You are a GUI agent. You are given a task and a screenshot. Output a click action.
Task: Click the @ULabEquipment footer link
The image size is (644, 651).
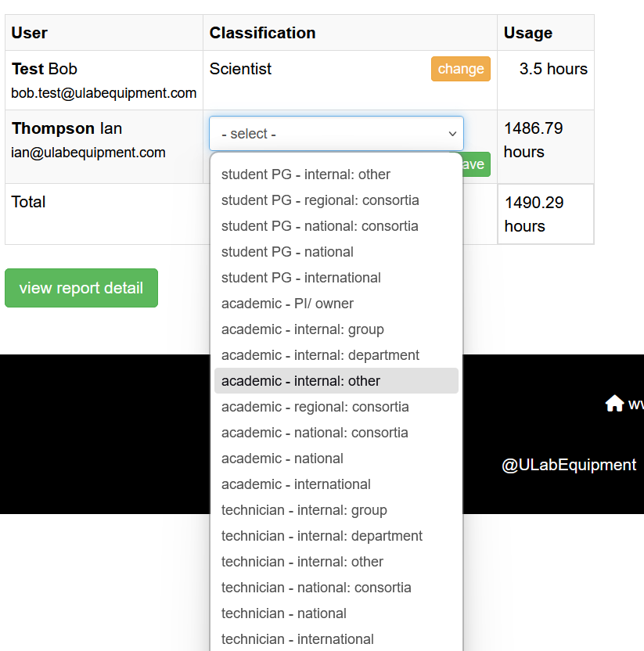point(568,465)
